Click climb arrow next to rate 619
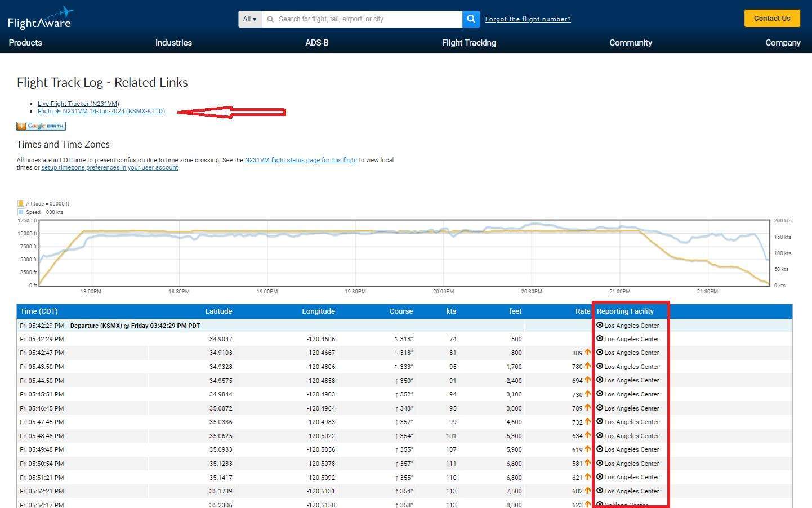This screenshot has height=508, width=812. click(x=588, y=449)
